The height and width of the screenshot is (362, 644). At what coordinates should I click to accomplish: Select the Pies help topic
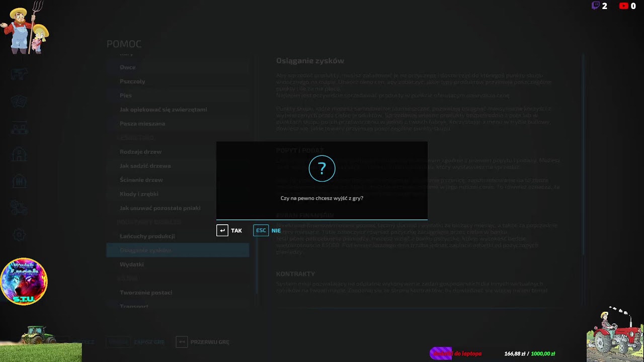click(x=178, y=95)
